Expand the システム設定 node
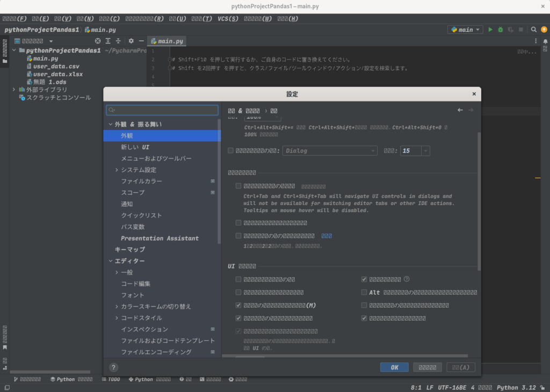This screenshot has height=392, width=550. (x=117, y=170)
